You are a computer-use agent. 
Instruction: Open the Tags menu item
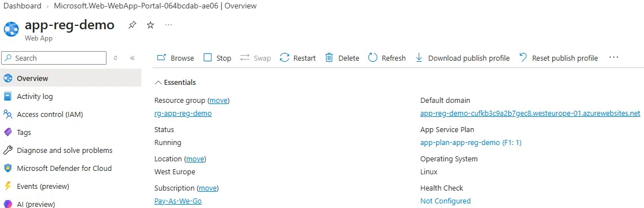point(70,132)
